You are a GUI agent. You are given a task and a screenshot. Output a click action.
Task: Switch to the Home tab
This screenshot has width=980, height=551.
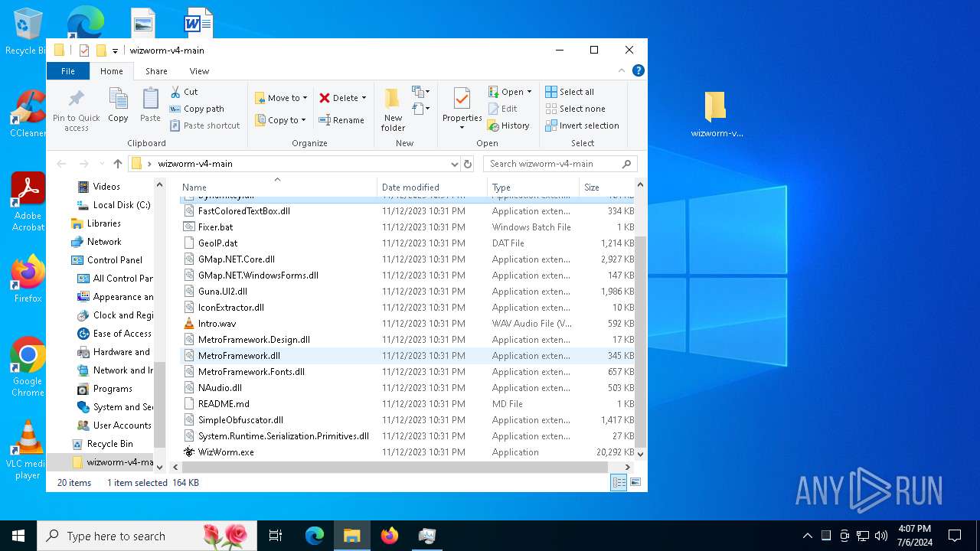(x=111, y=71)
